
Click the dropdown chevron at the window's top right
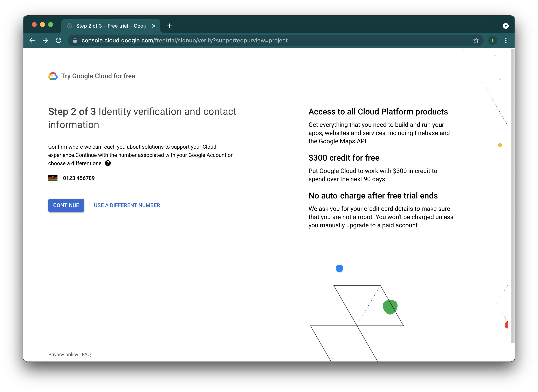point(506,26)
